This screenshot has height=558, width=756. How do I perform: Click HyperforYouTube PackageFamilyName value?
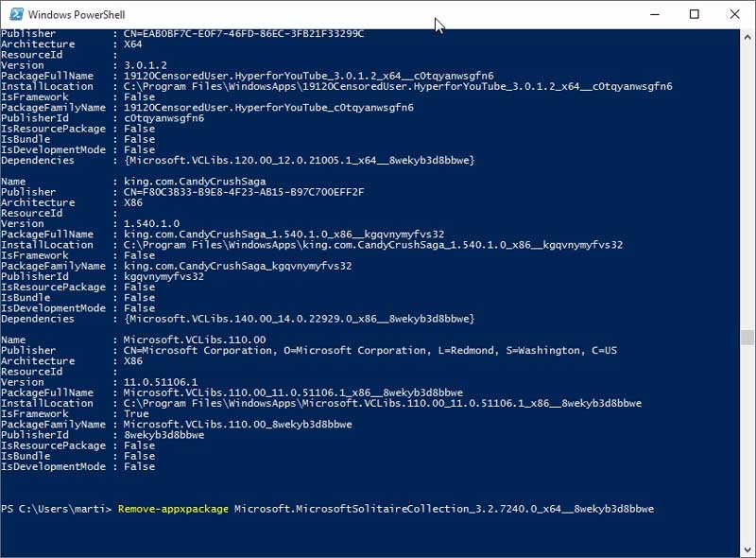(x=268, y=108)
